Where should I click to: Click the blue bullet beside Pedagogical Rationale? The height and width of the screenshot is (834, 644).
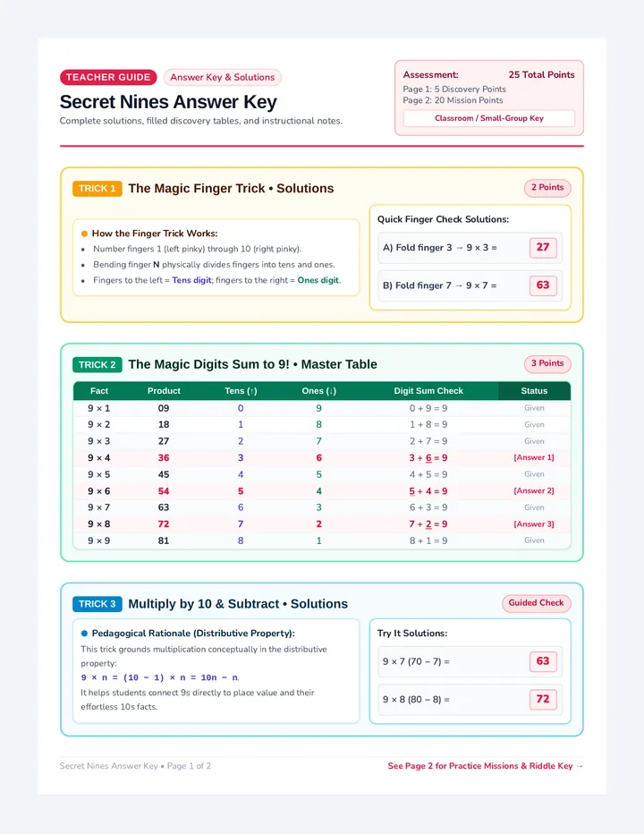click(84, 633)
